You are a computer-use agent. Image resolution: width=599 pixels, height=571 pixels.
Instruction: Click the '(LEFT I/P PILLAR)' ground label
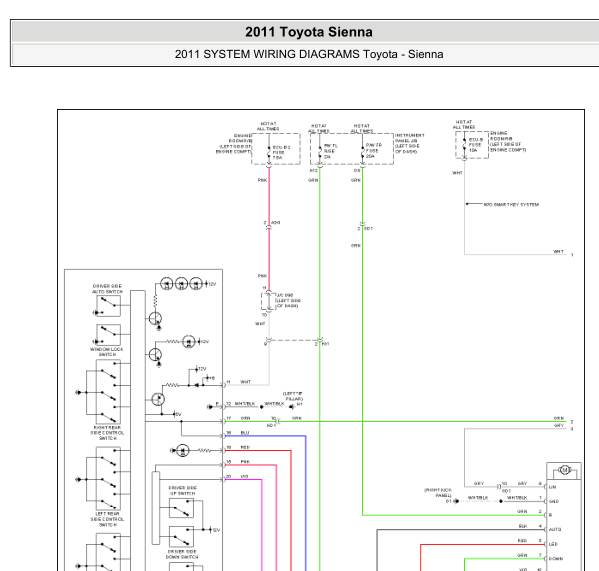pyautogui.click(x=293, y=396)
